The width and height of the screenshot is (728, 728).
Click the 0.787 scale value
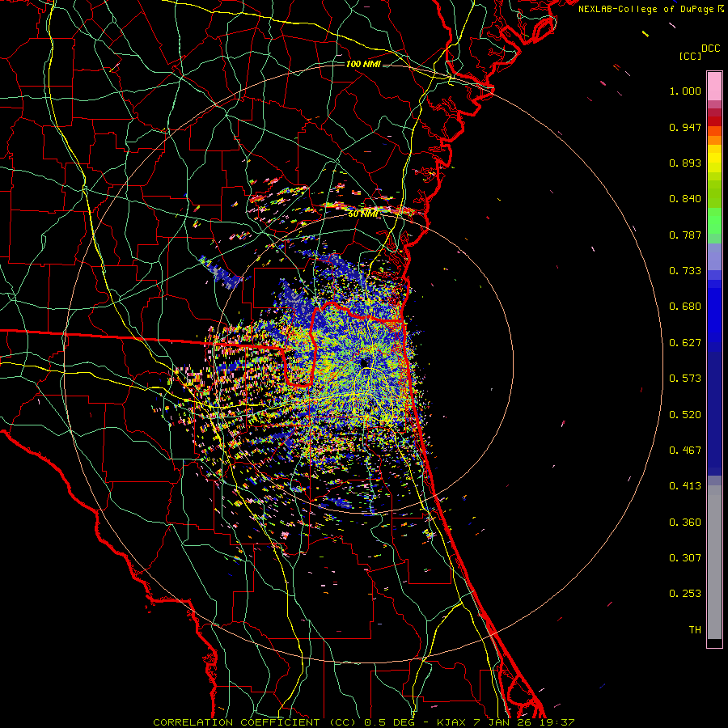tap(685, 235)
